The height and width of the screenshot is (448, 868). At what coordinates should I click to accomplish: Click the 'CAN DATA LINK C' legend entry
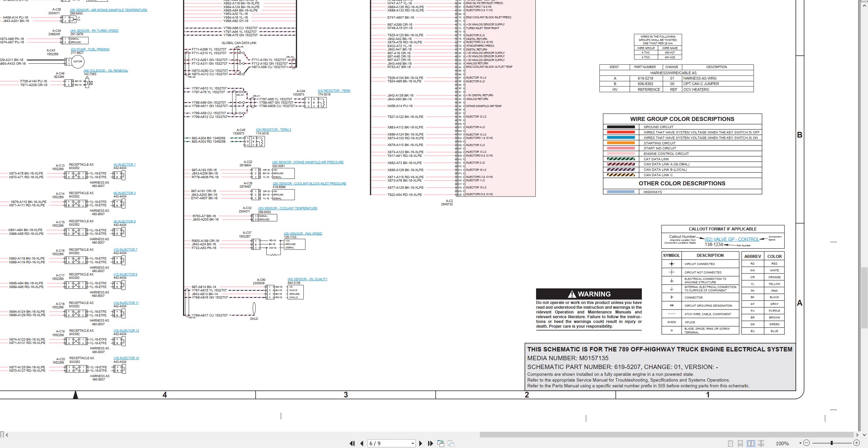tap(658, 175)
